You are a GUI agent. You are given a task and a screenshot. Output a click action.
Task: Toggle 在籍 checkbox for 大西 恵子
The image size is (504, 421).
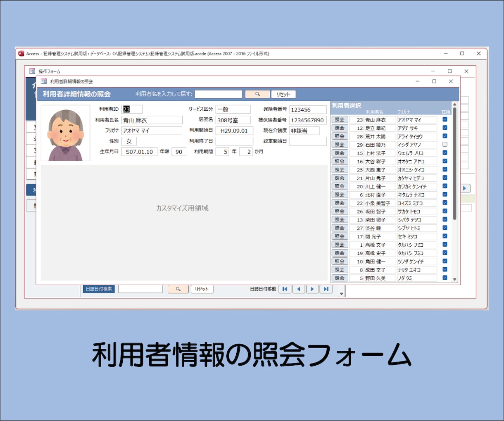445,169
